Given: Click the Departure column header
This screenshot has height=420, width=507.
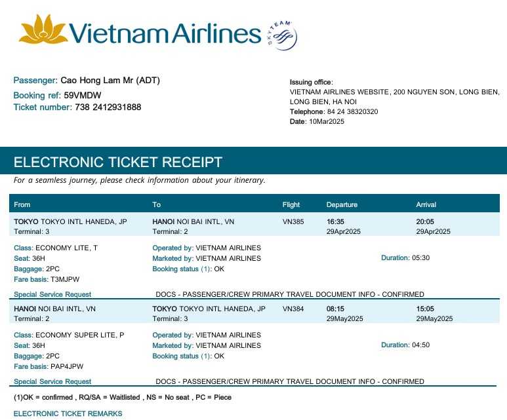Looking at the screenshot, I should [342, 204].
